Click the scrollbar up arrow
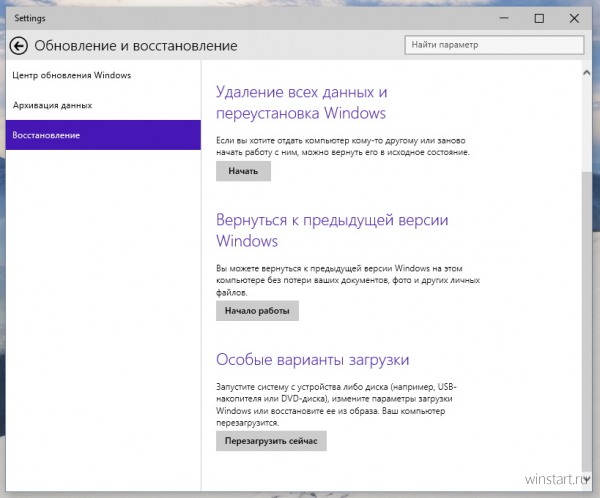600x498 pixels. click(x=585, y=67)
